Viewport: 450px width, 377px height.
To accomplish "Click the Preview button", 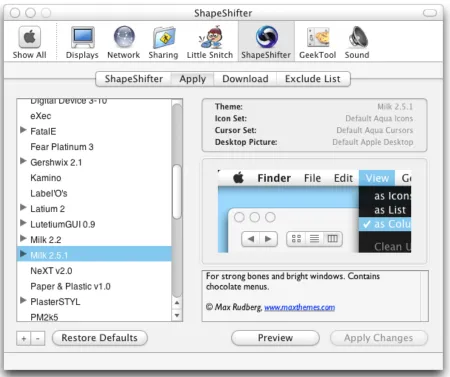I will click(x=275, y=338).
